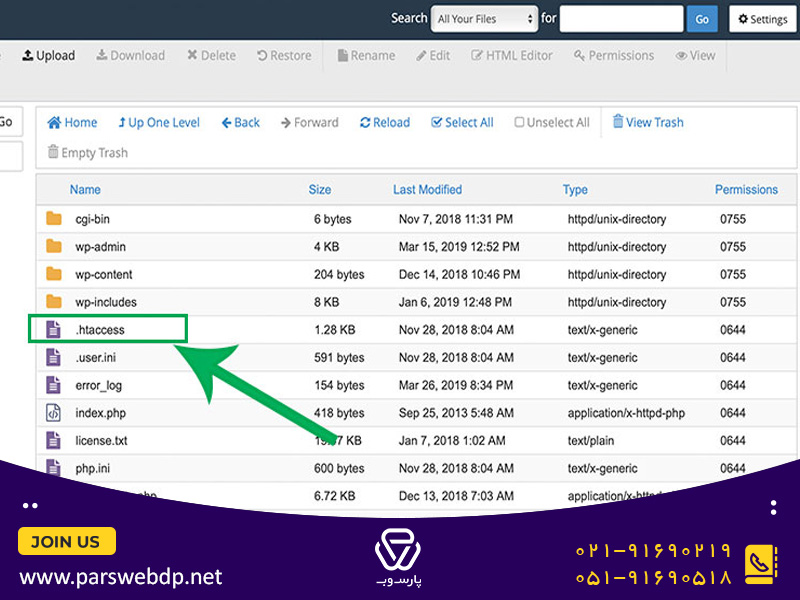The height and width of the screenshot is (600, 800).
Task: Click the text/plain type of license.txt
Action: [591, 440]
